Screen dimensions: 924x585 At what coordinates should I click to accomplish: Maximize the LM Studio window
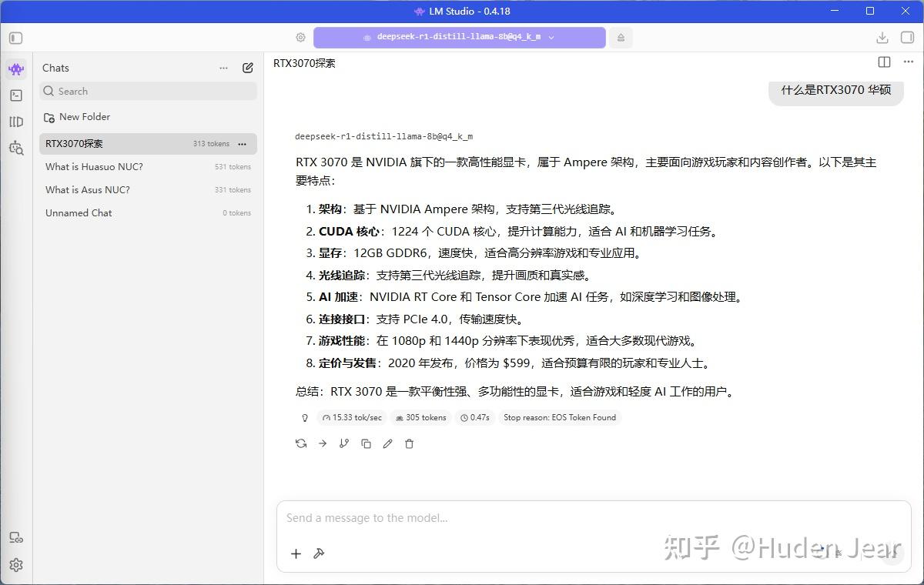point(870,11)
